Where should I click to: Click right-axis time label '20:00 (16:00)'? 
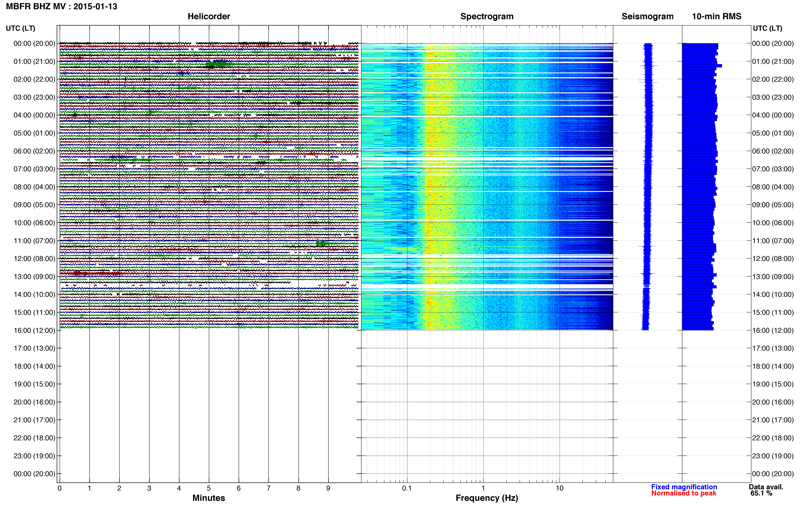pos(773,402)
